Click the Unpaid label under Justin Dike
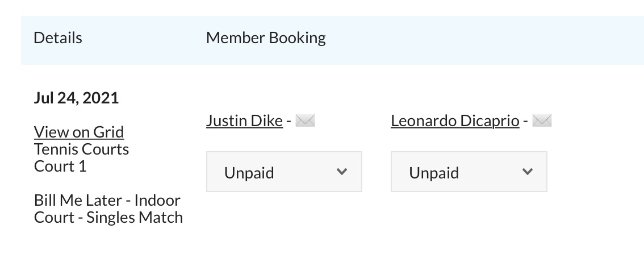The width and height of the screenshot is (644, 258). pos(249,173)
